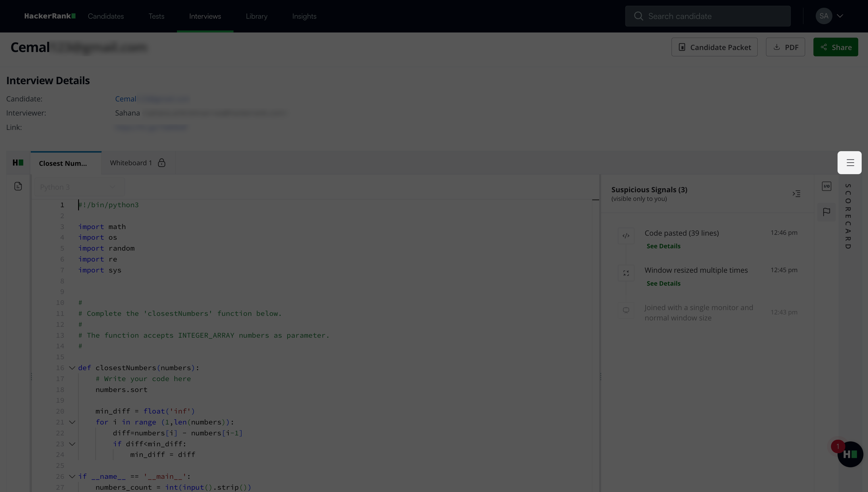Click the flag signals icon
868x492 pixels.
click(x=826, y=212)
